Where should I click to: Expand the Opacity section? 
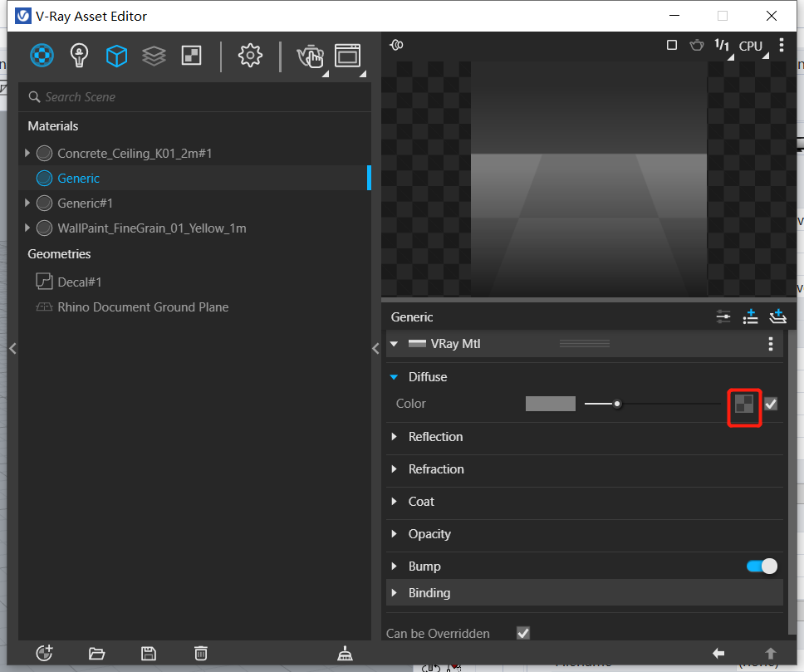point(394,533)
